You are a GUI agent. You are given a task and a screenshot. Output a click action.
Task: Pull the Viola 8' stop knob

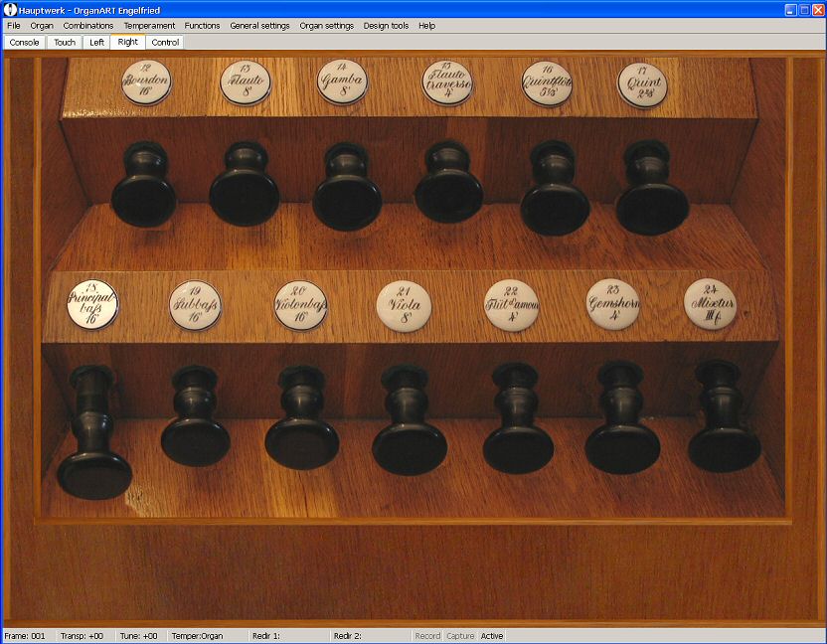(409, 445)
